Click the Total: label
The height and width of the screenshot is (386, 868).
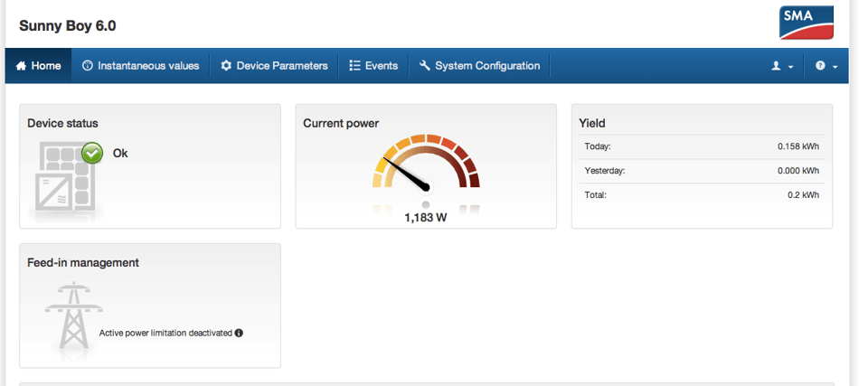coord(596,195)
